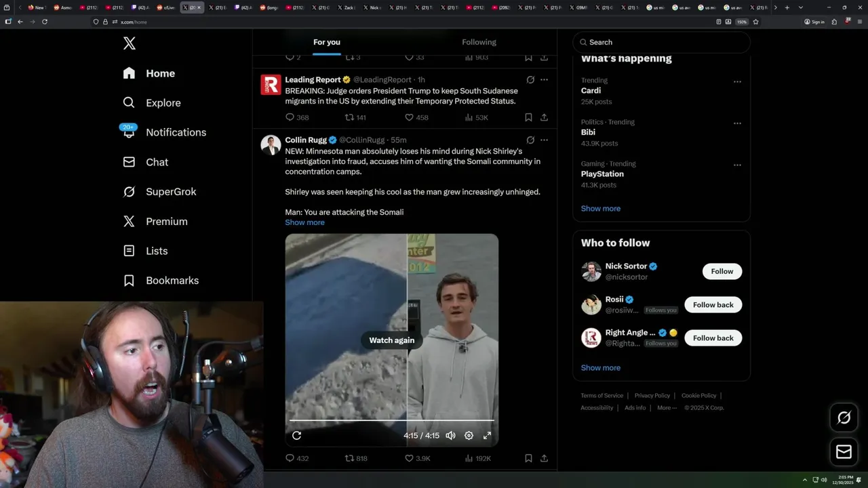Like the Collin Rugg post

409,458
